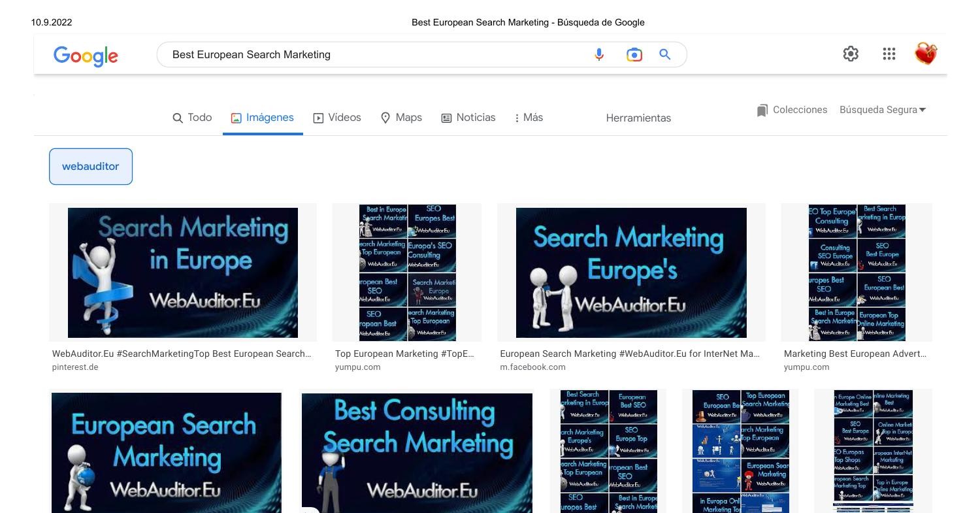Open the m.facebook.com result link
This screenshot has width=980, height=513.
click(x=533, y=367)
